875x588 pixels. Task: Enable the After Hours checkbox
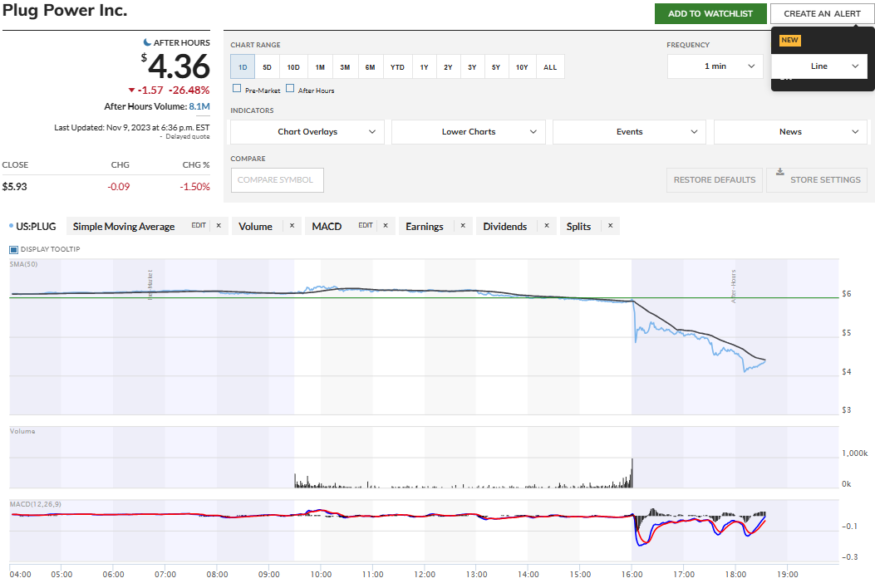coord(290,88)
